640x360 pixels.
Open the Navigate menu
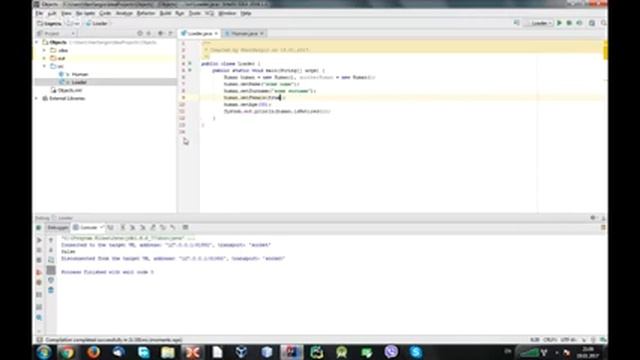point(85,13)
